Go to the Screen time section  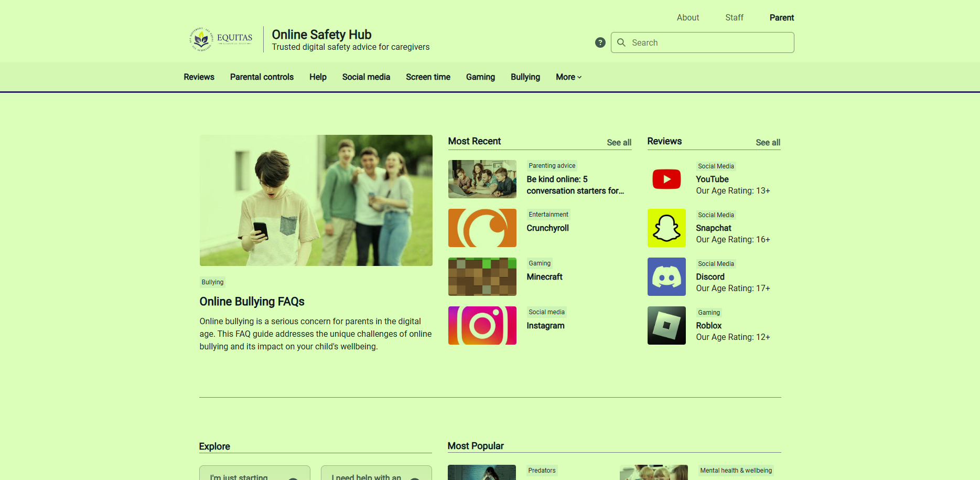(428, 77)
